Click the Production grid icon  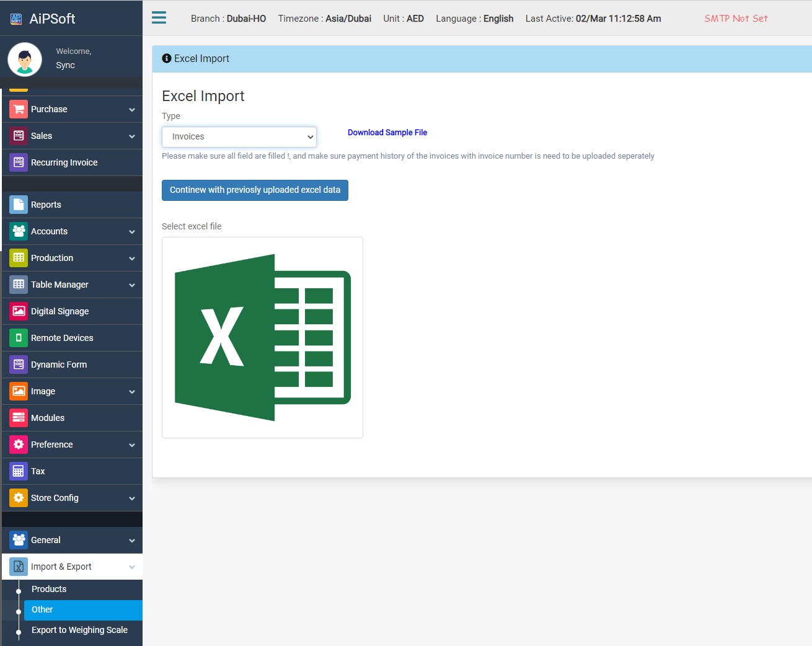click(19, 258)
